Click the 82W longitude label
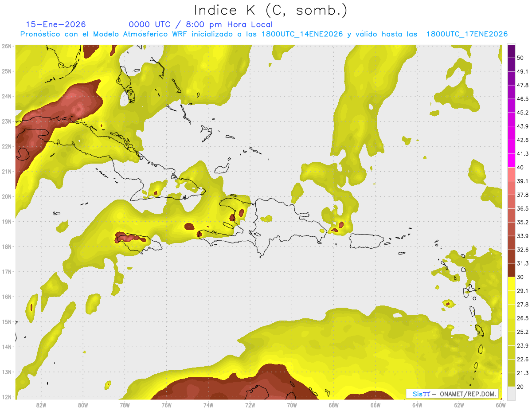This screenshot has width=532, height=411. (x=41, y=405)
